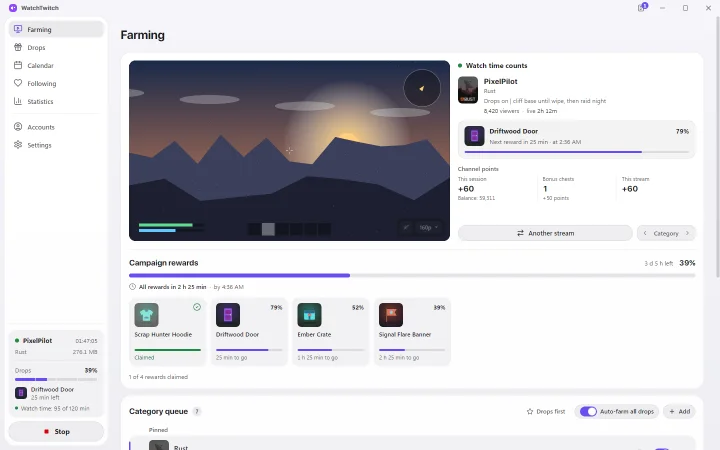Image resolution: width=720 pixels, height=450 pixels.
Task: Click the help icon next to Category queue
Action: [x=197, y=411]
